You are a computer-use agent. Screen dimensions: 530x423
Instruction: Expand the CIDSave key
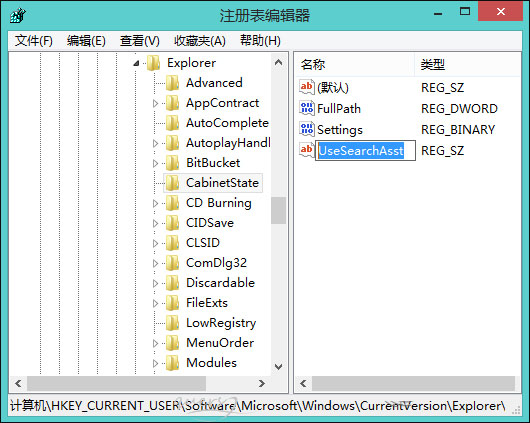155,223
